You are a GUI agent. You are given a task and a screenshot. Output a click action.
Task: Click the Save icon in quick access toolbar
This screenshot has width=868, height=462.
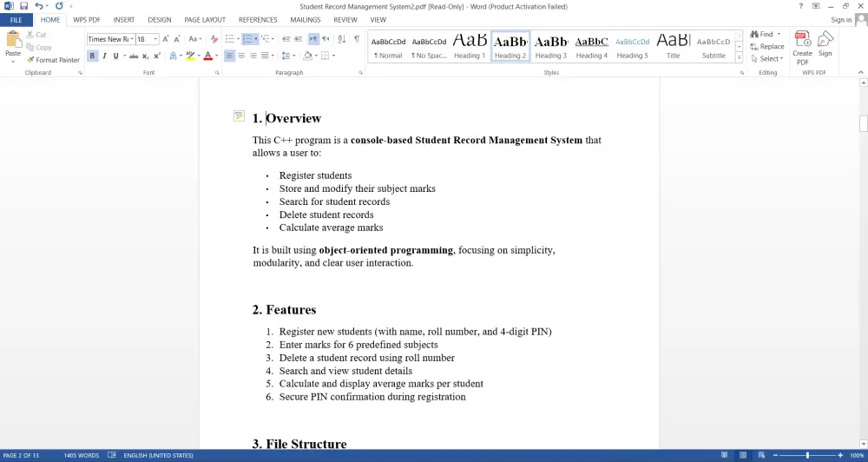(23, 6)
